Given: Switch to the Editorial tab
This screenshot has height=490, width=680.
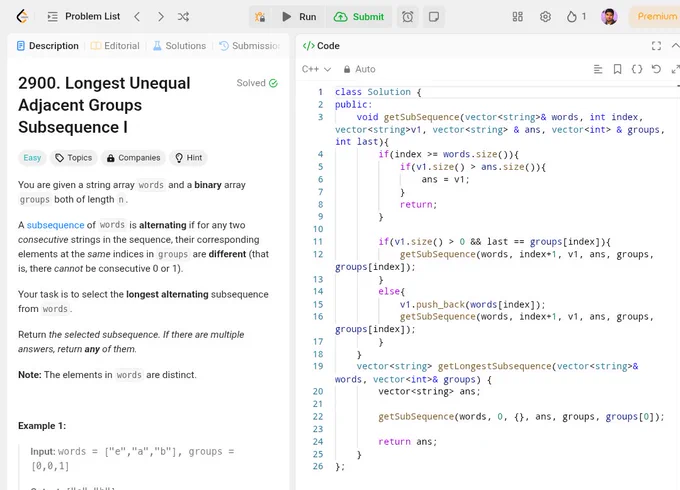Looking at the screenshot, I should [x=115, y=46].
